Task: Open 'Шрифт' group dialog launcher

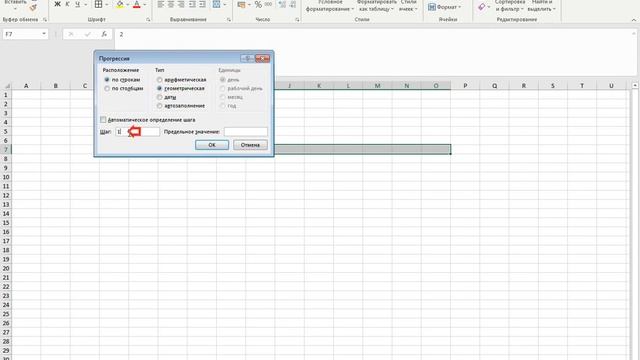Action: pos(148,20)
